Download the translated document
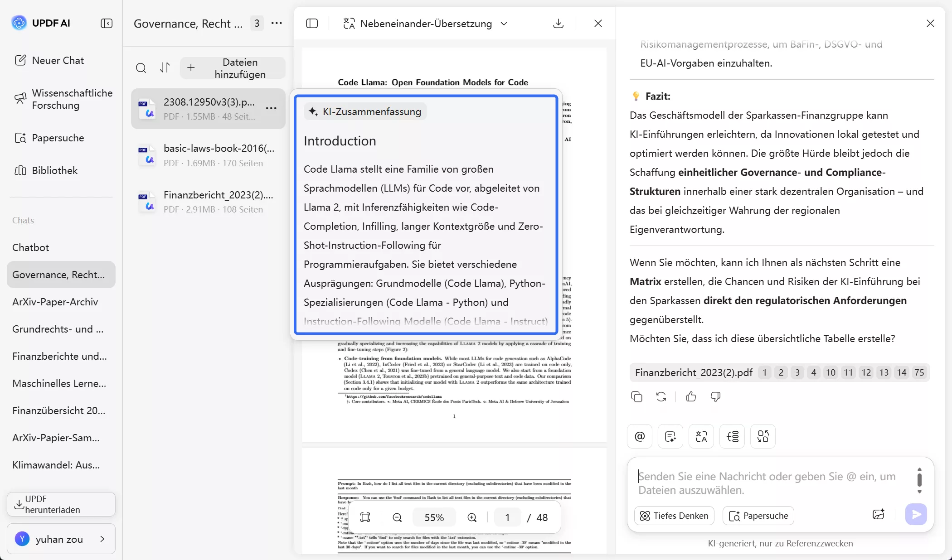The width and height of the screenshot is (952, 560). click(x=558, y=24)
